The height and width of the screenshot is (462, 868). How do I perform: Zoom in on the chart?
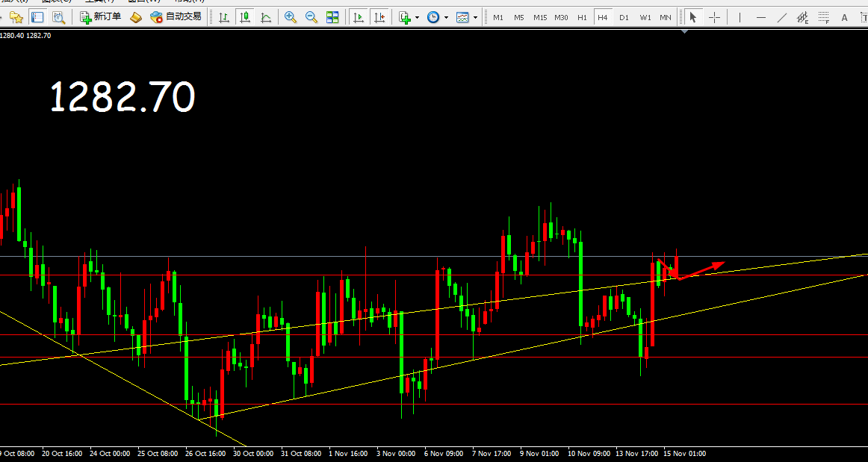coord(290,17)
